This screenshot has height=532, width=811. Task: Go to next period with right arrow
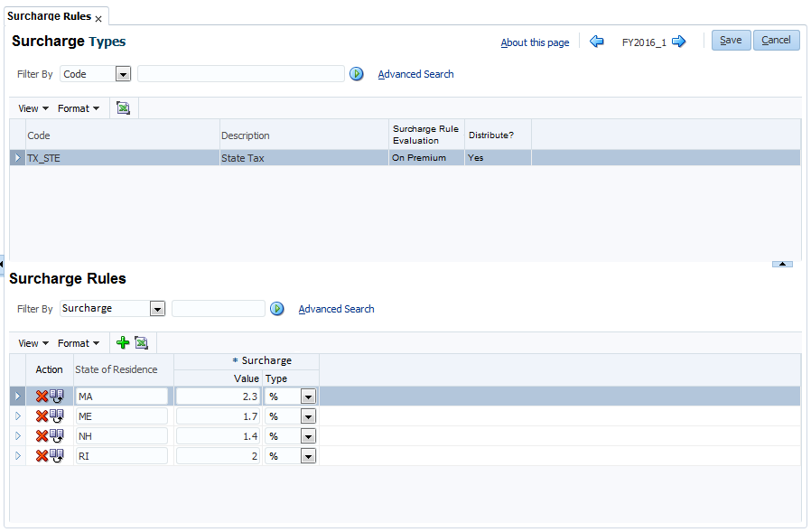click(678, 42)
